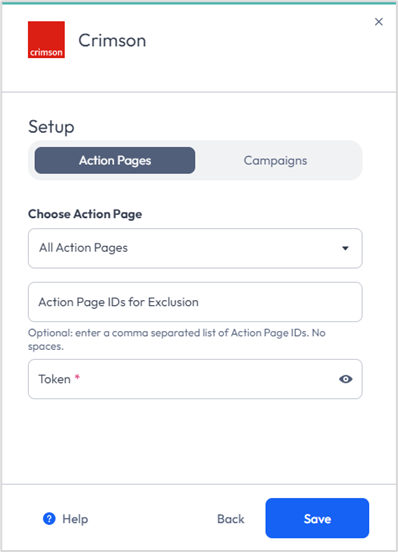Click the Crimson title text
The width and height of the screenshot is (398, 552).
pyautogui.click(x=112, y=40)
